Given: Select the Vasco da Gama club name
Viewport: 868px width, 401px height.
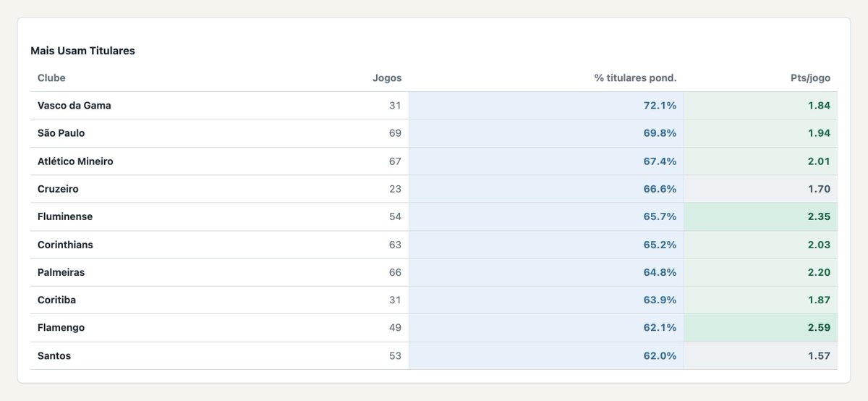Looking at the screenshot, I should click(x=75, y=105).
